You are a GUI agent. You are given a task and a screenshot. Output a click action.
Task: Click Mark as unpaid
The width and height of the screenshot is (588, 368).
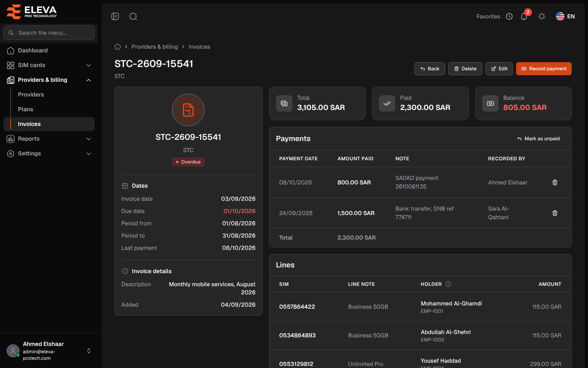click(538, 139)
